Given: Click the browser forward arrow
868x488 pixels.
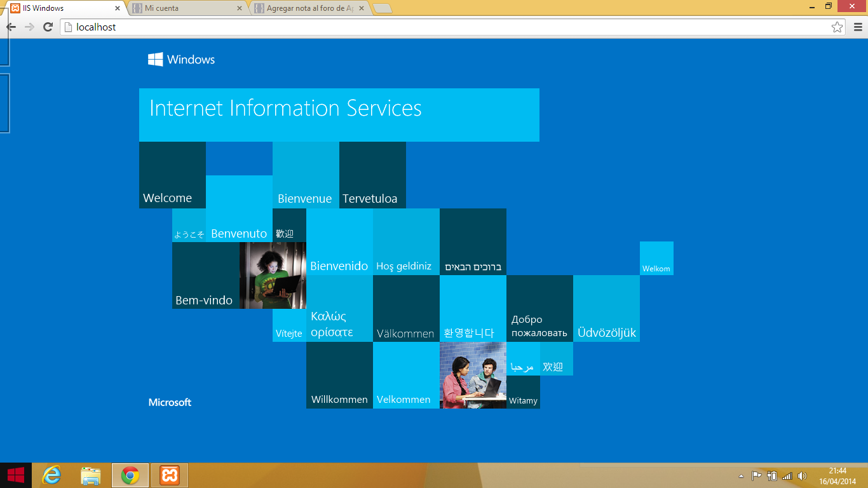Looking at the screenshot, I should tap(29, 27).
